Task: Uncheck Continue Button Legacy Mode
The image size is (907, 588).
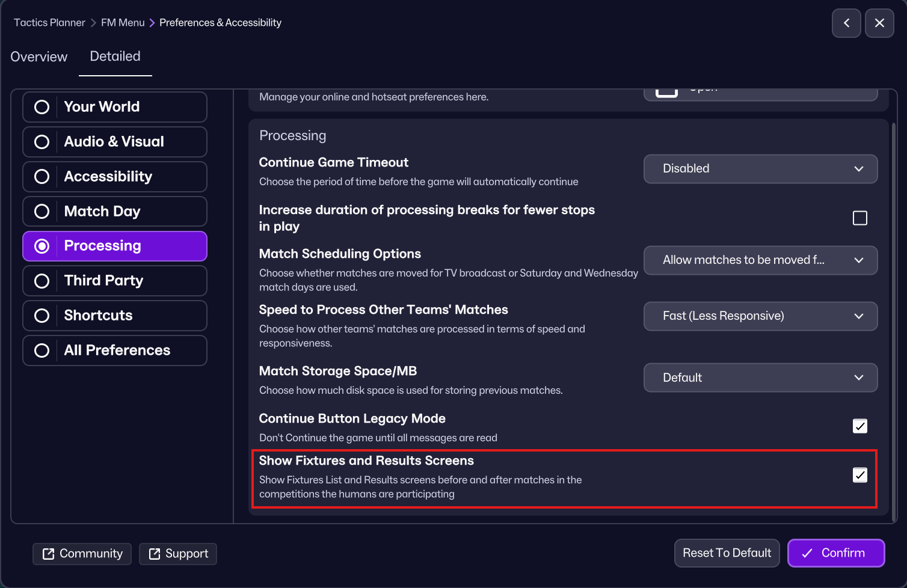Action: pos(860,426)
